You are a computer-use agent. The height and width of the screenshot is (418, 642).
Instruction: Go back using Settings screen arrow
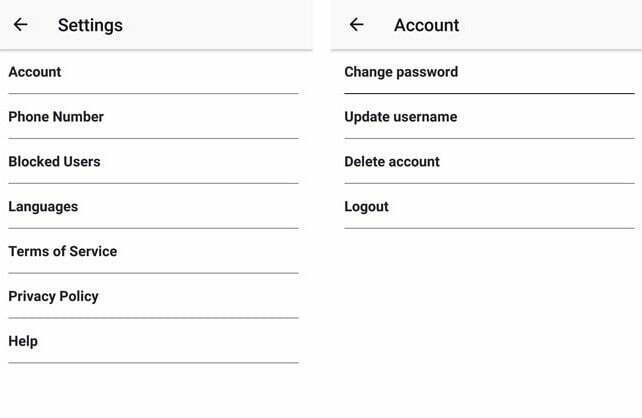[x=20, y=25]
